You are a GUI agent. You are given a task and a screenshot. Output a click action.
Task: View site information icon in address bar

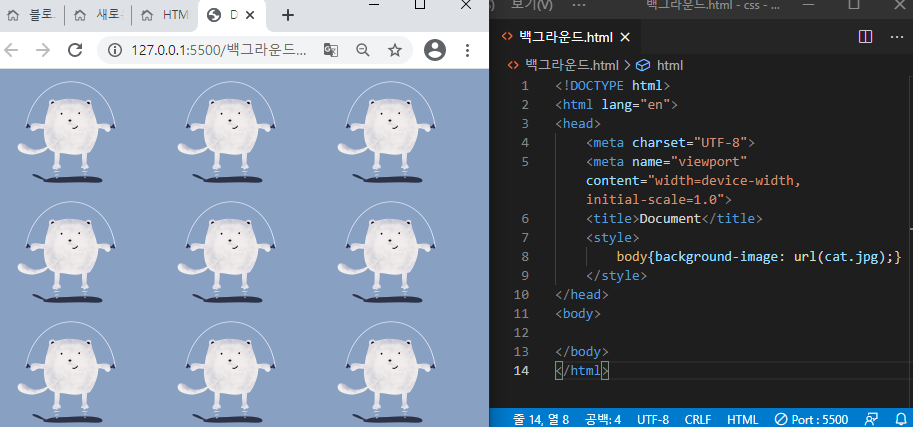pos(115,50)
